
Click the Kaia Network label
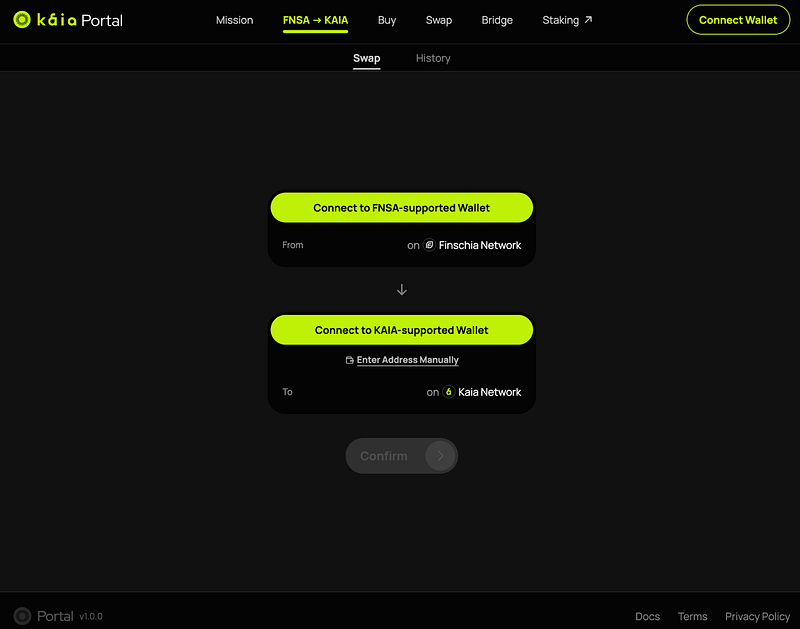[x=489, y=392]
